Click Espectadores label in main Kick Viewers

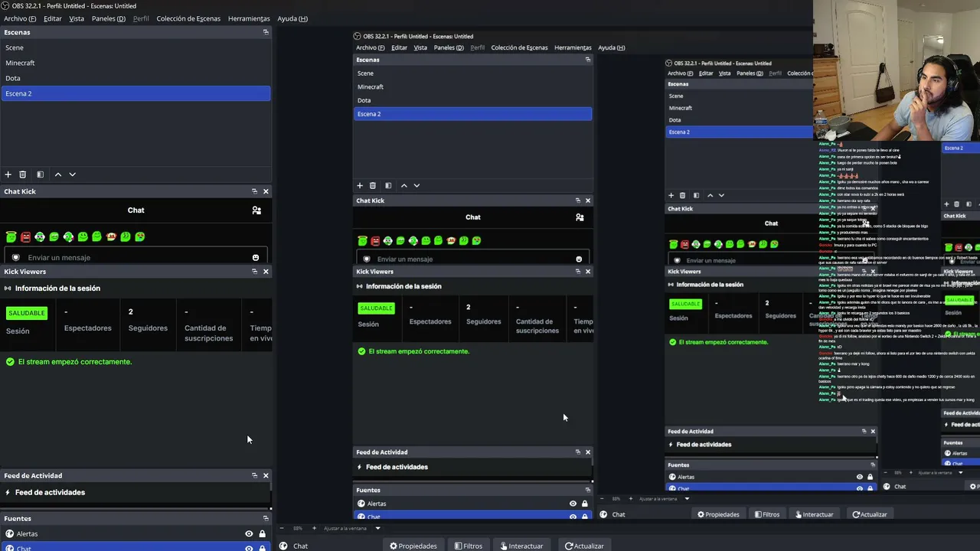point(88,328)
